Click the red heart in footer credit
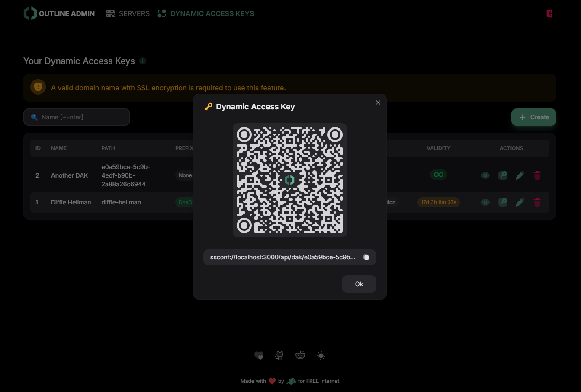581x392 pixels. pos(272,381)
